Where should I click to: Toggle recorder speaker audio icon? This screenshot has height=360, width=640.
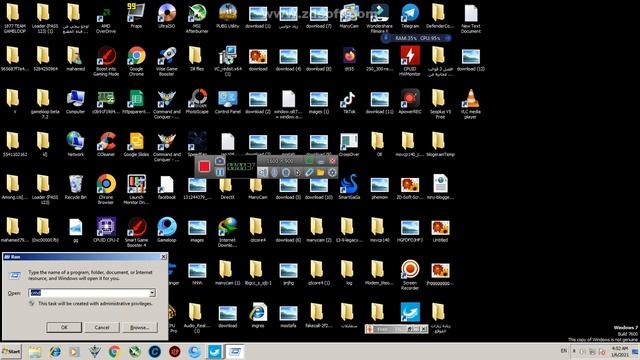tap(262, 173)
